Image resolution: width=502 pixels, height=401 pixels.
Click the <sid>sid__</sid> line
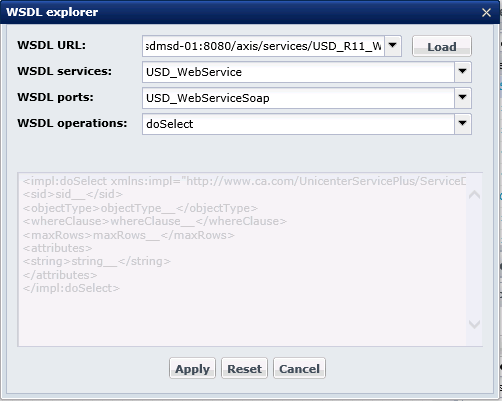click(x=73, y=194)
